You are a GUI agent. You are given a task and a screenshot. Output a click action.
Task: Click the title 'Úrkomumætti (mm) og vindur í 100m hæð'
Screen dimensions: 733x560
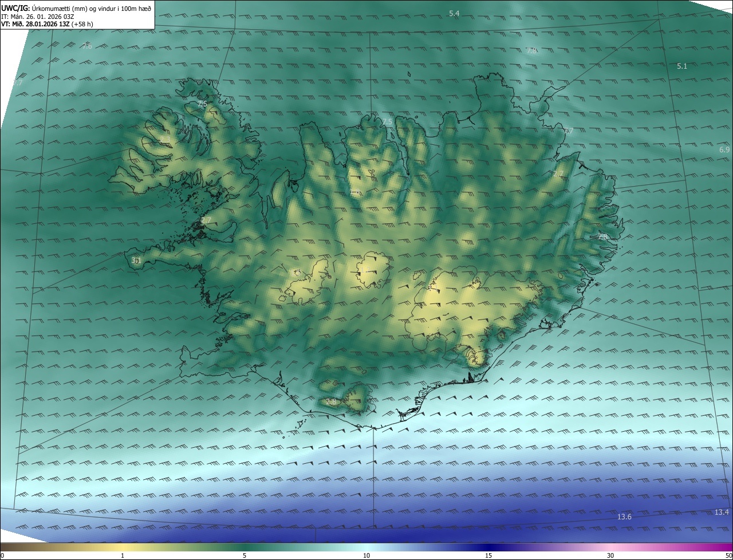click(x=92, y=8)
